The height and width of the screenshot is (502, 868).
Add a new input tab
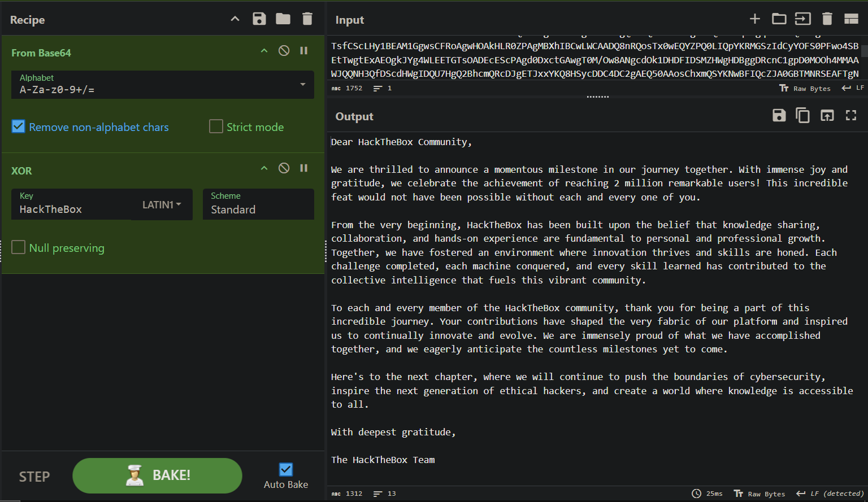pyautogui.click(x=754, y=19)
